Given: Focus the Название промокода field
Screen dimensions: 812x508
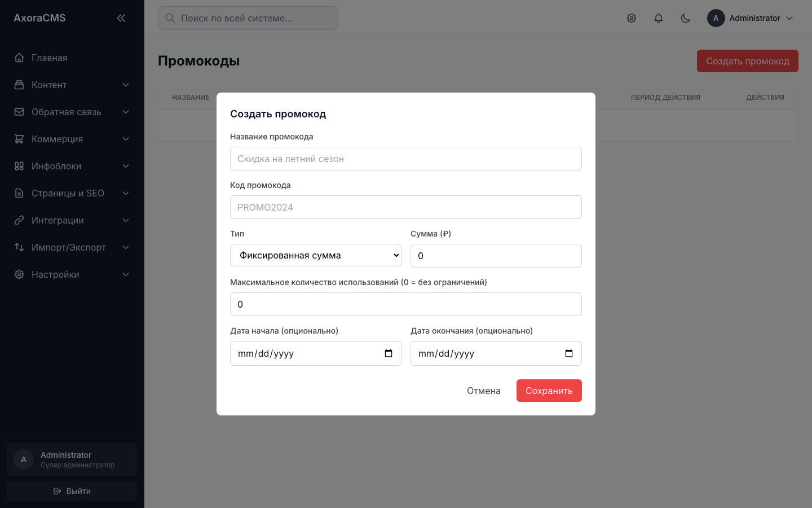Looking at the screenshot, I should click(x=406, y=159).
